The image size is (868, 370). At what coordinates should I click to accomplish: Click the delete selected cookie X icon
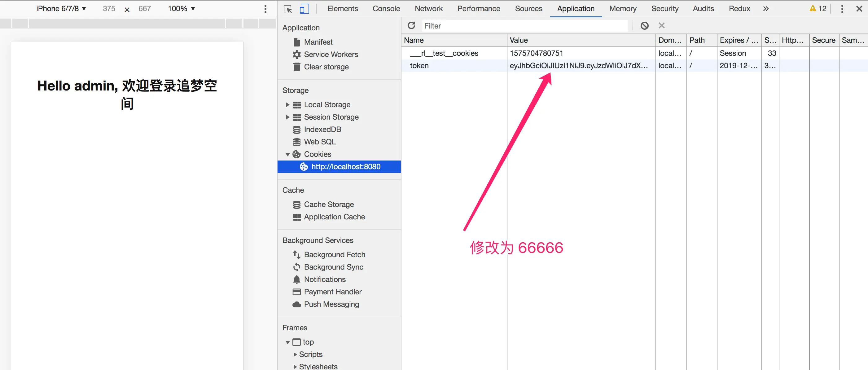pos(661,26)
